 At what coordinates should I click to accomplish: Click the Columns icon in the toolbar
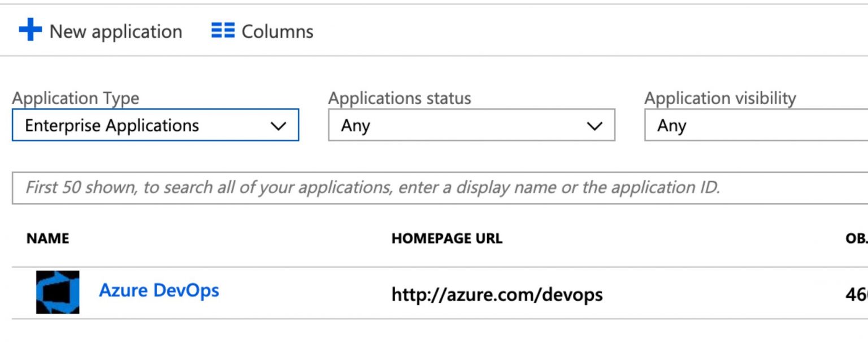tap(223, 31)
